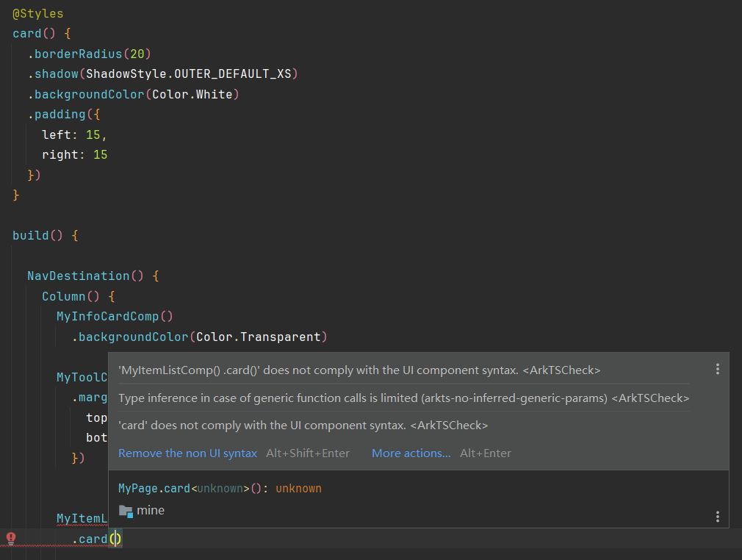Image resolution: width=742 pixels, height=560 pixels.
Task: Click ShadowStyle.OUTER_DEFAULT_XS argument
Action: coord(188,73)
